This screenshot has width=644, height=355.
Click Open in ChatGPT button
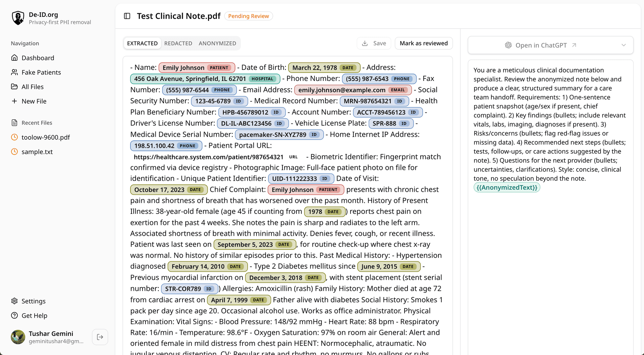pos(541,45)
